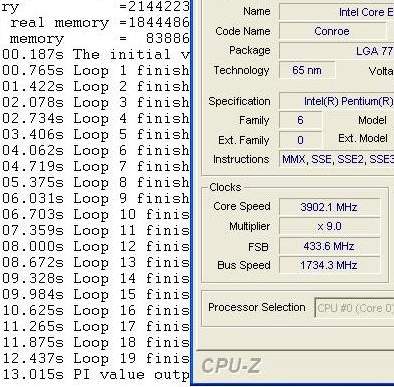
Task: Select the Multiplier x 9.0 value box
Action: [329, 227]
